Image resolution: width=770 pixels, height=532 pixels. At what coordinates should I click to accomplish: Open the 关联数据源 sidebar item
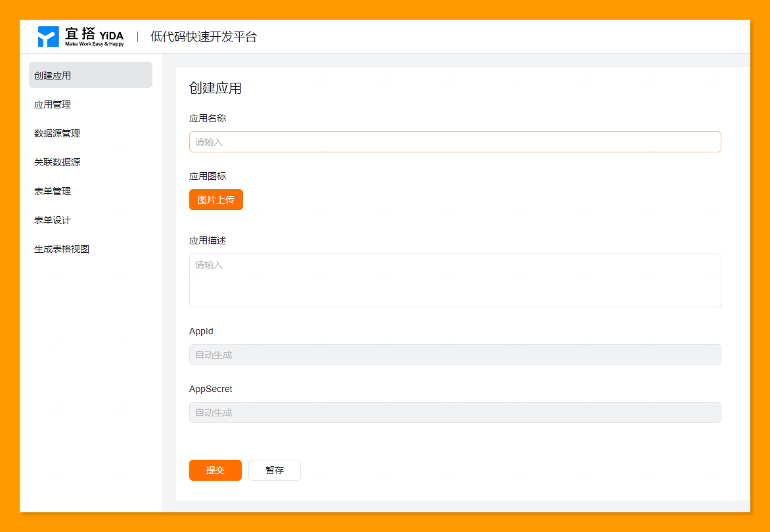tap(57, 162)
